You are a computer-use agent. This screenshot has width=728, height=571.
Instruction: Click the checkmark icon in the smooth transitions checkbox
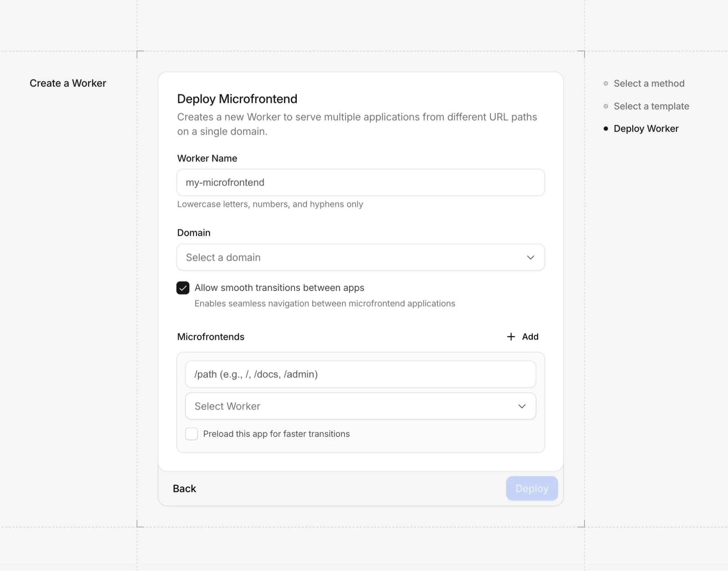(x=184, y=288)
